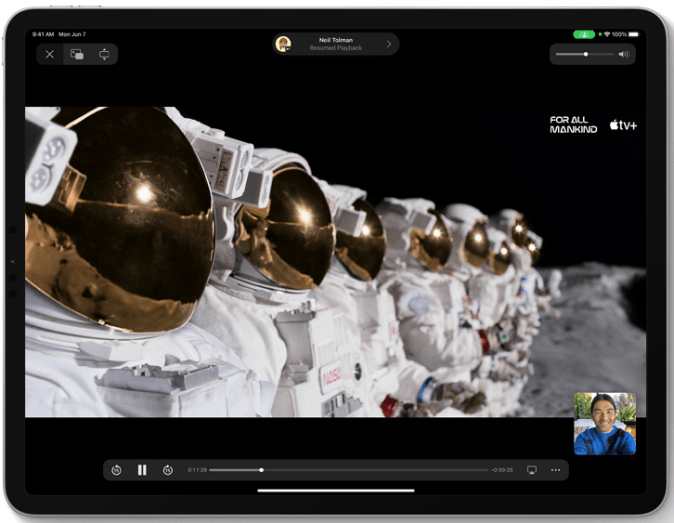
Task: Open the more options ellipsis menu
Action: click(x=555, y=470)
